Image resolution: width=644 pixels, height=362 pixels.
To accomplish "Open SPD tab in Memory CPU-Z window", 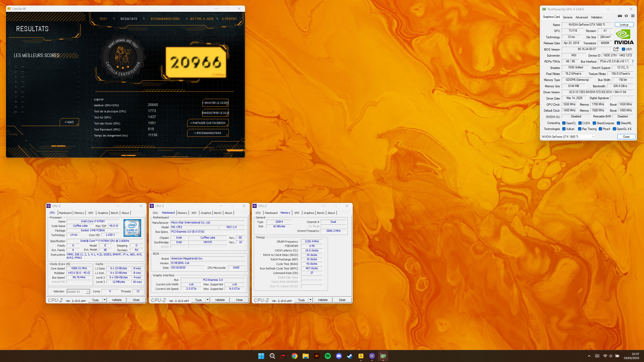I will pos(297,213).
